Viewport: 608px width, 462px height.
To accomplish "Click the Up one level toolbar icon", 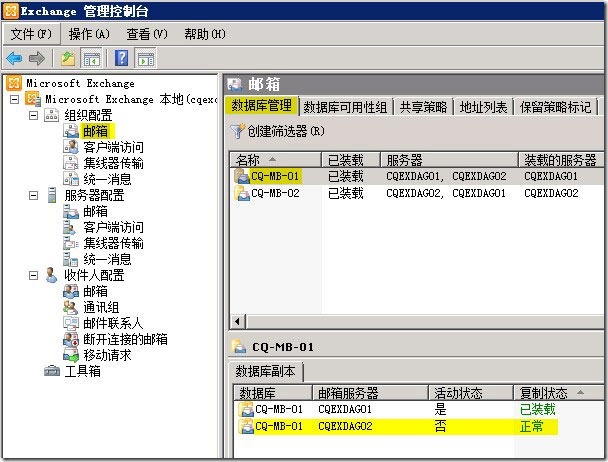I will (68, 59).
